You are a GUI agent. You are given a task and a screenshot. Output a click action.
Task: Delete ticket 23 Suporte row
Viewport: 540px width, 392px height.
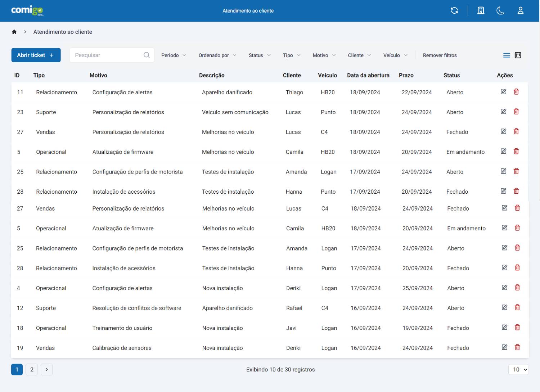pyautogui.click(x=516, y=112)
